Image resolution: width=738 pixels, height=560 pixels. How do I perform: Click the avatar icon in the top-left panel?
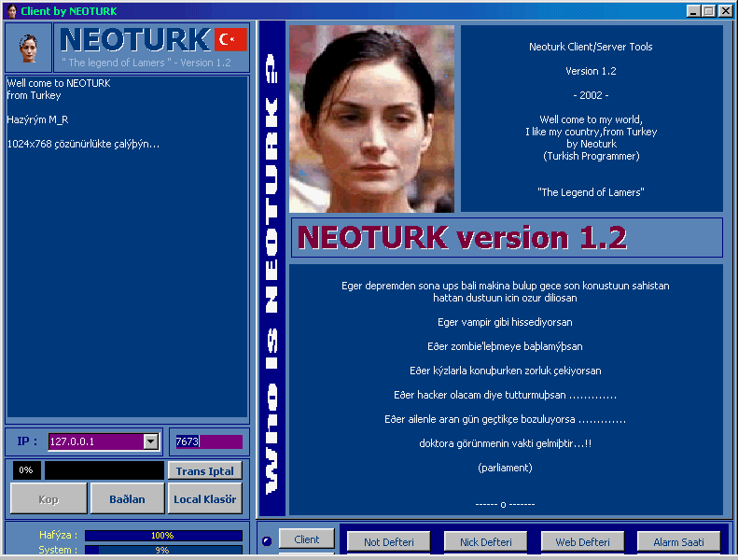click(x=28, y=49)
